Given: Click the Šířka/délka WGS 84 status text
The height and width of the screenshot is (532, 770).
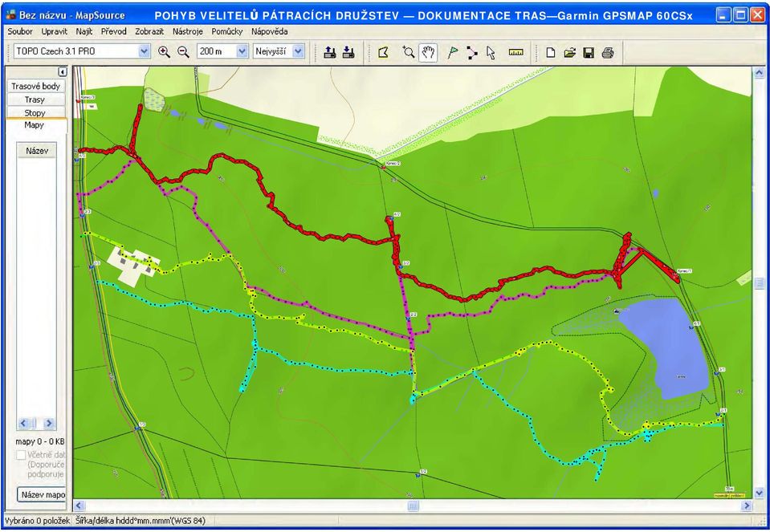Looking at the screenshot, I should tap(141, 521).
